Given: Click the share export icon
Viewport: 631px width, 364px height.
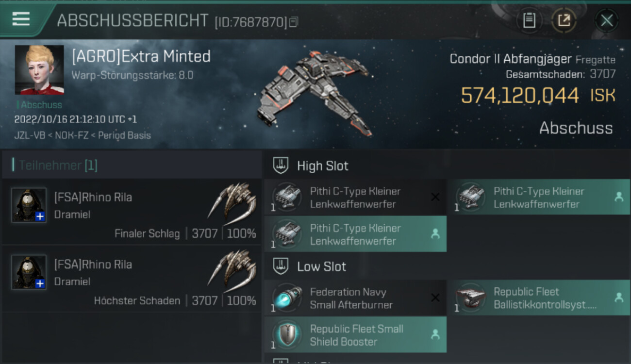Looking at the screenshot, I should tap(564, 20).
